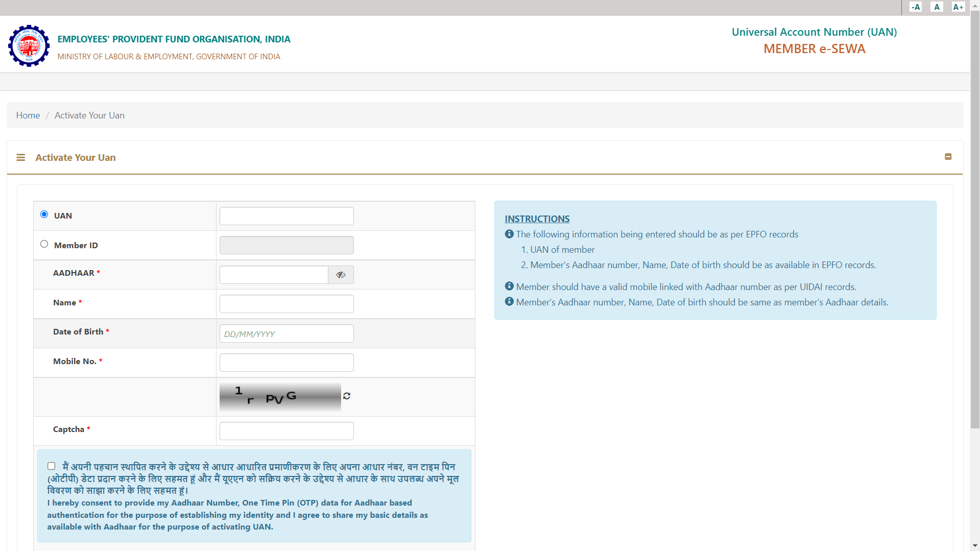
Task: Toggle Aadhaar number visibility eye icon
Action: (x=341, y=275)
